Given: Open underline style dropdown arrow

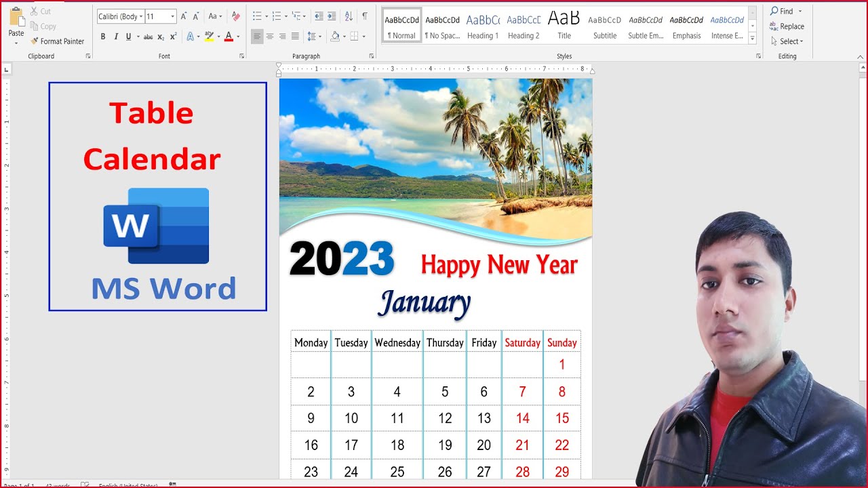Looking at the screenshot, I should tap(138, 37).
